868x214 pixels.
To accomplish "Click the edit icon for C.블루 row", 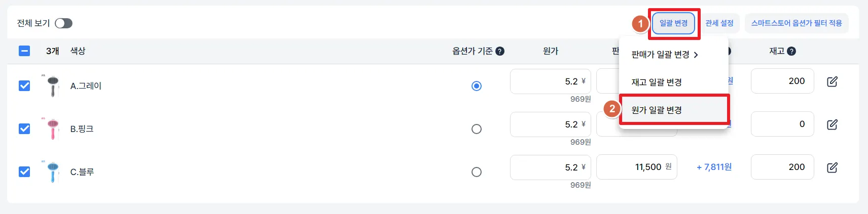I will click(x=832, y=167).
